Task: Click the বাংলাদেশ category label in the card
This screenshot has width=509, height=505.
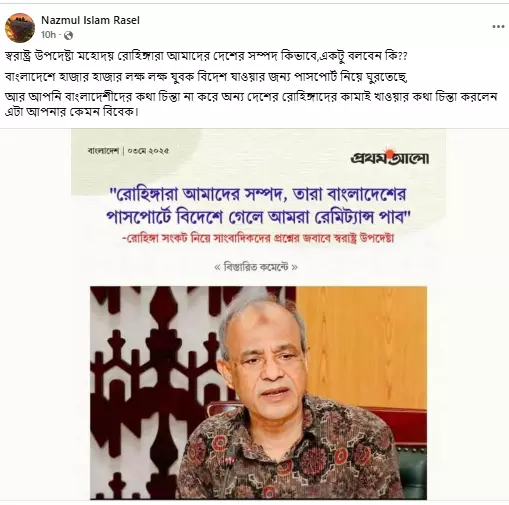Action: point(103,151)
